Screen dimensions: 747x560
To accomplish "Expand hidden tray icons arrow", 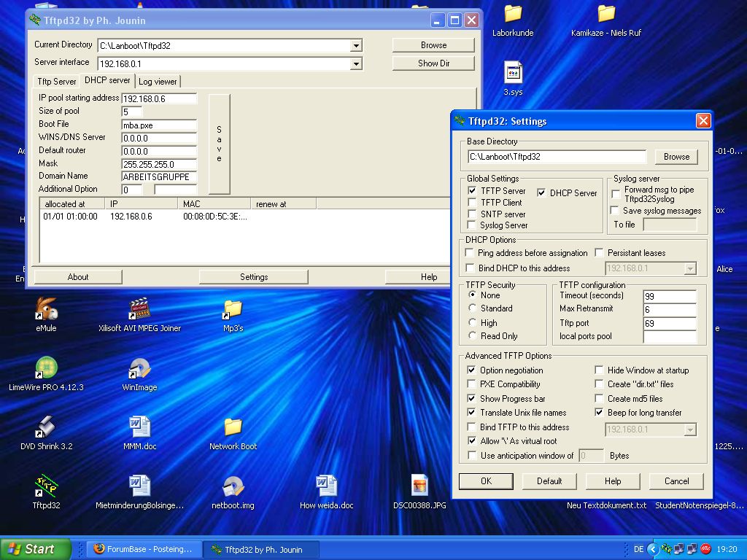I will [x=653, y=549].
